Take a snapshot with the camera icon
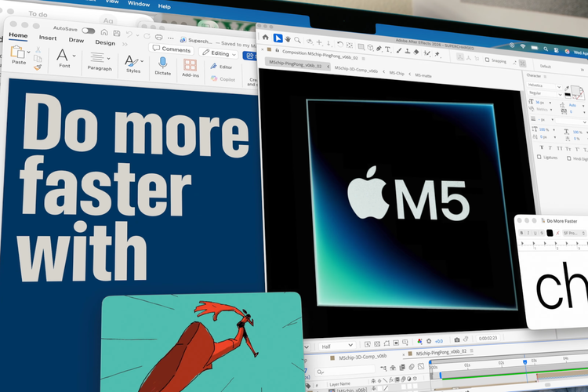 click(457, 339)
